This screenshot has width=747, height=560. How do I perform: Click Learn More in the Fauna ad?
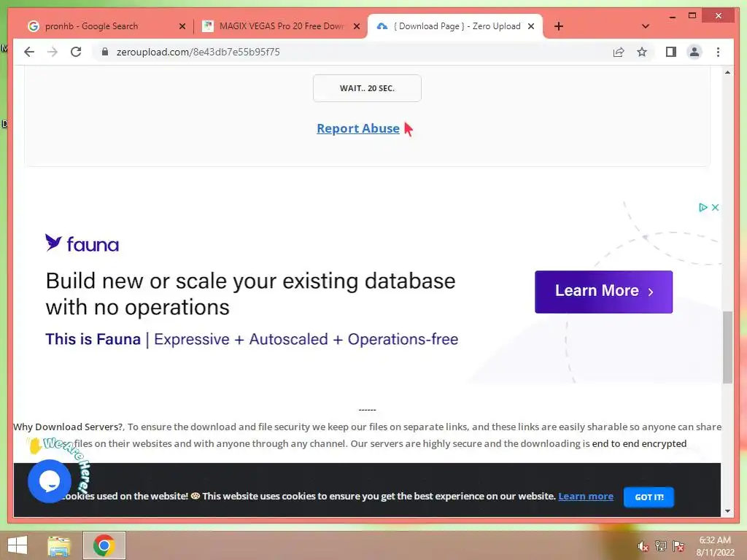603,292
